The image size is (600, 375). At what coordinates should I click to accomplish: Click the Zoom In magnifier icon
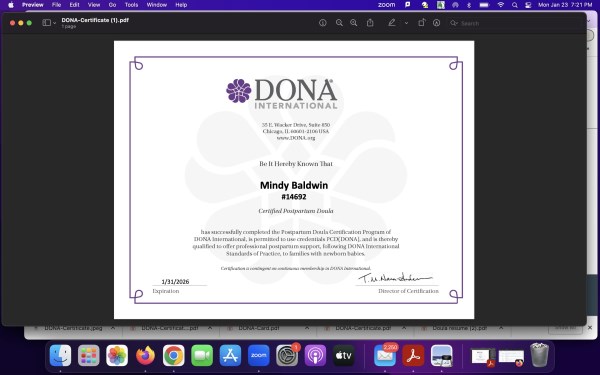coord(354,23)
